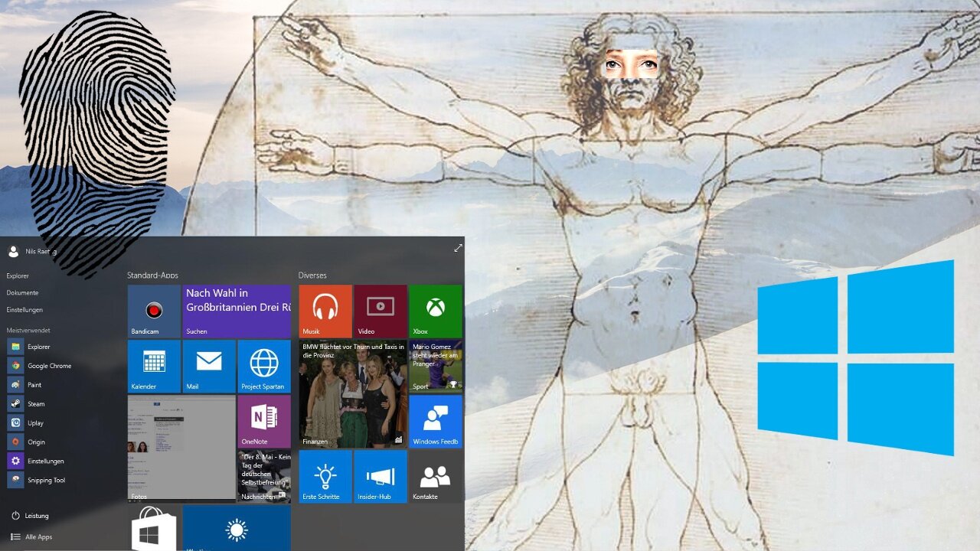This screenshot has width=980, height=551.
Task: Launch Steam from most used list
Action: click(x=36, y=404)
